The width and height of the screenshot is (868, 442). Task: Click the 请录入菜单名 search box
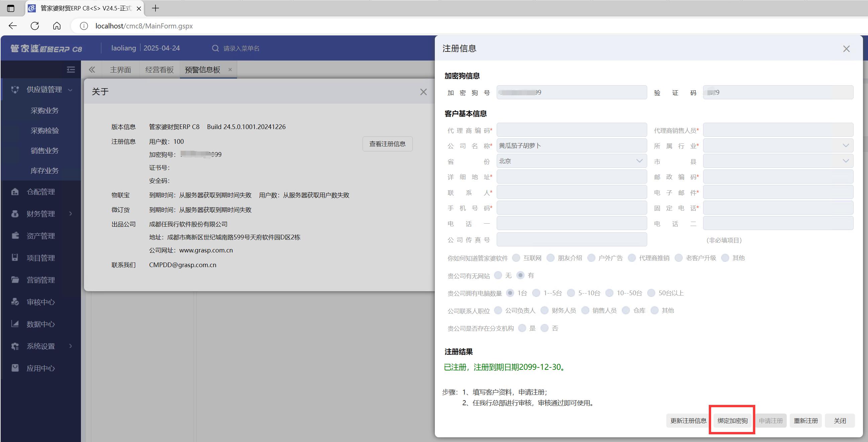pos(241,48)
